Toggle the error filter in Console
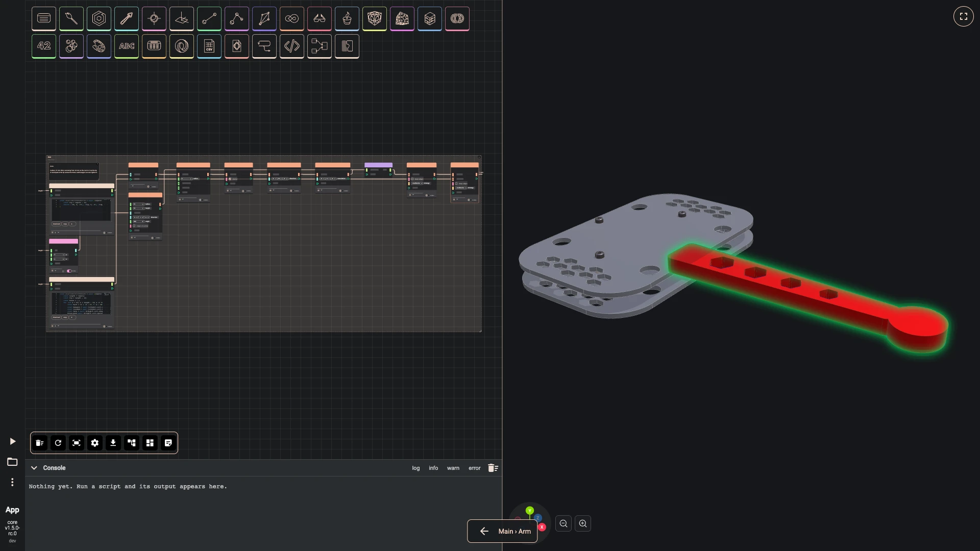This screenshot has width=980, height=551. pyautogui.click(x=475, y=468)
